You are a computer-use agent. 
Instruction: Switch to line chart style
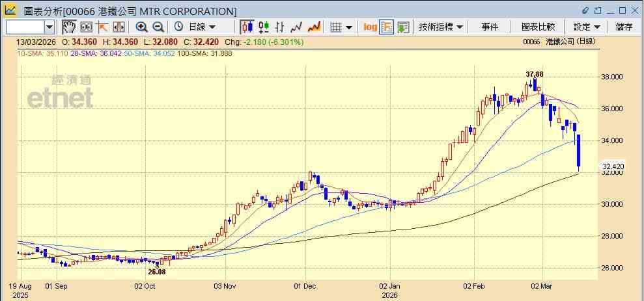click(x=296, y=27)
